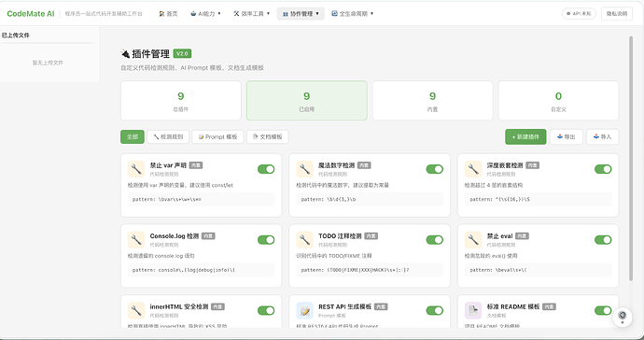
Task: Toggle the 标准 README 模板 switch
Action: pos(603,310)
